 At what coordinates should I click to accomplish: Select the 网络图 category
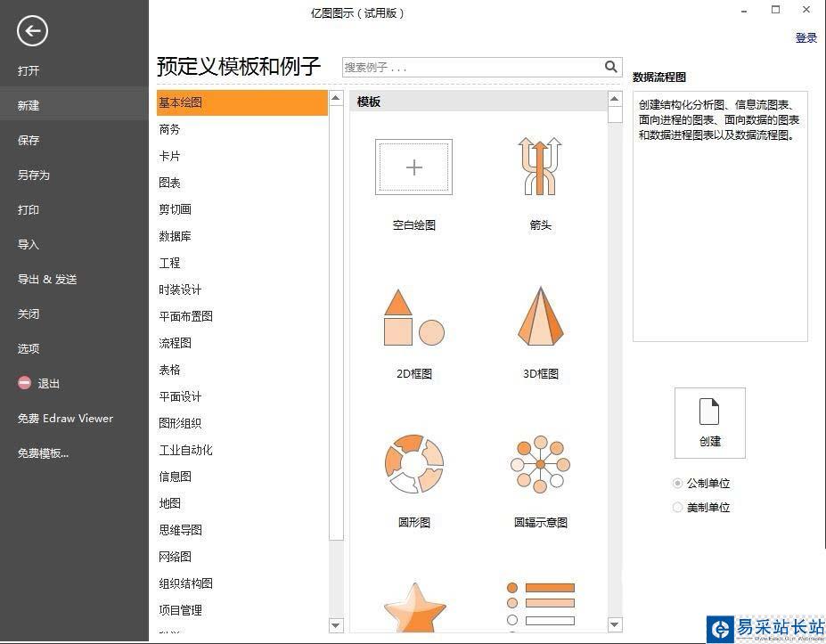[x=175, y=557]
